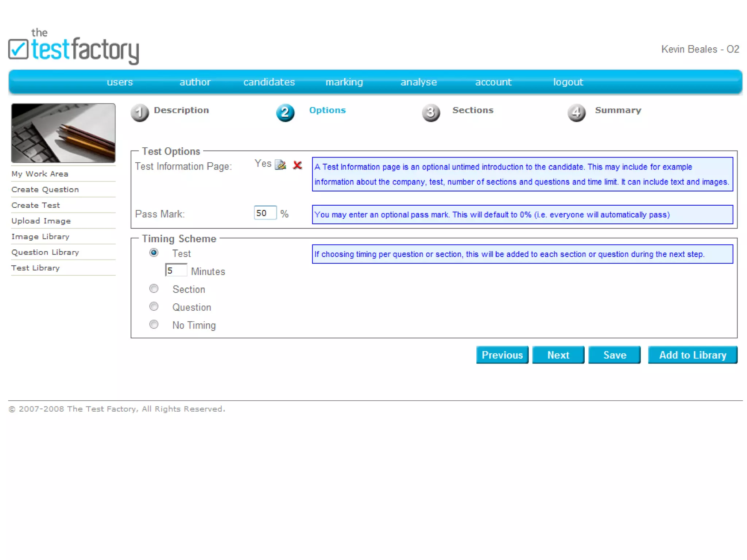This screenshot has height=560, width=747.
Task: Open My Work Area link
Action: [x=40, y=174]
